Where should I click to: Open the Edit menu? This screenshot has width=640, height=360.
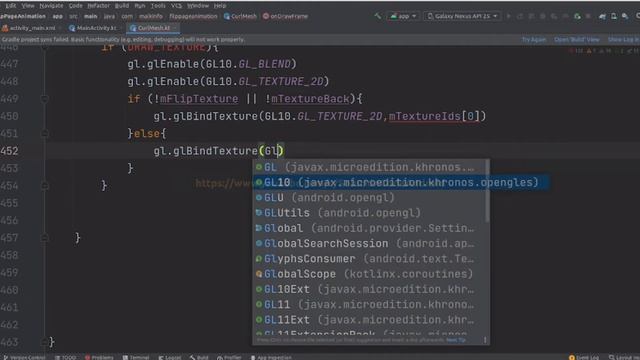11,6
